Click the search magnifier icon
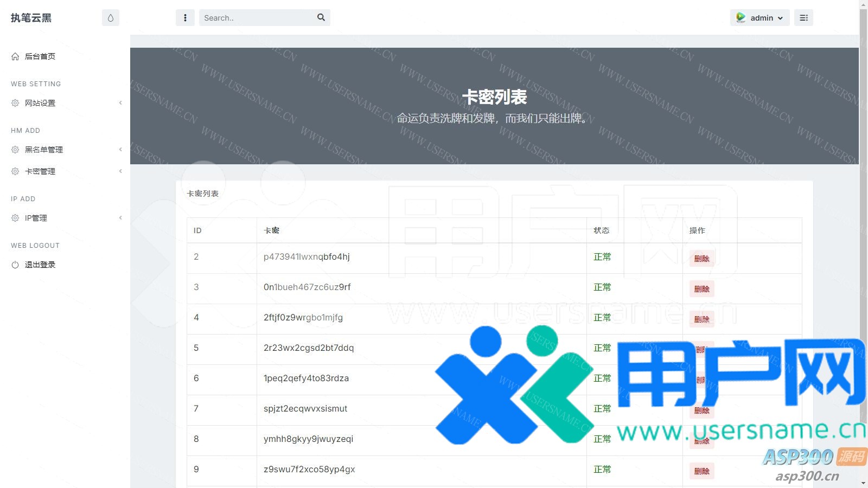 [x=321, y=17]
